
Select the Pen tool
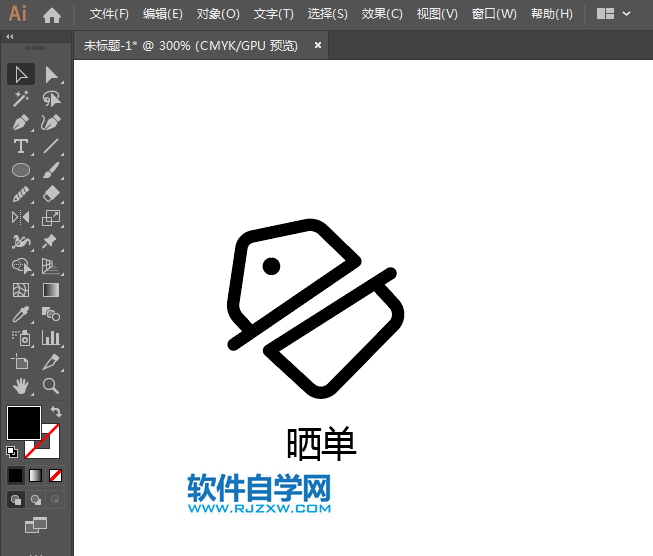(21, 122)
